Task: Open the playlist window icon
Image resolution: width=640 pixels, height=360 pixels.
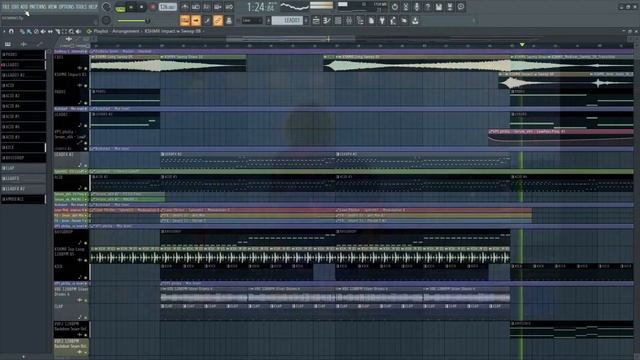Action: (x=316, y=20)
